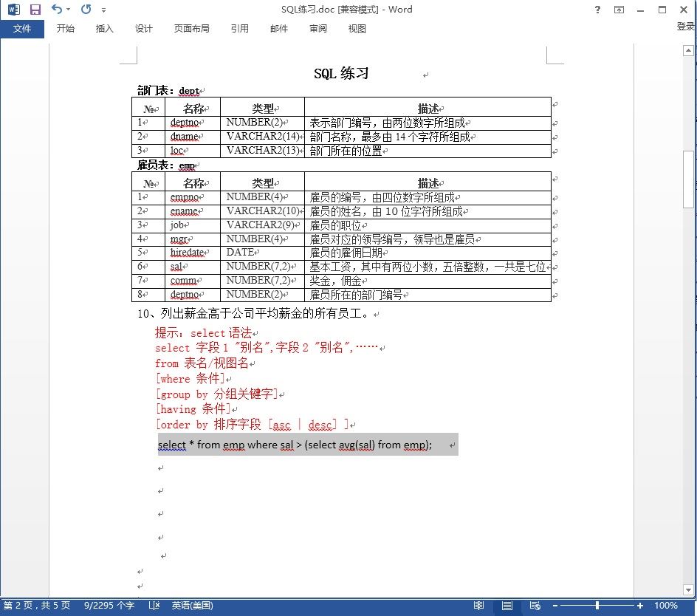Click the zoom in plus button
Image resolution: width=697 pixels, height=616 pixels.
pyautogui.click(x=639, y=606)
